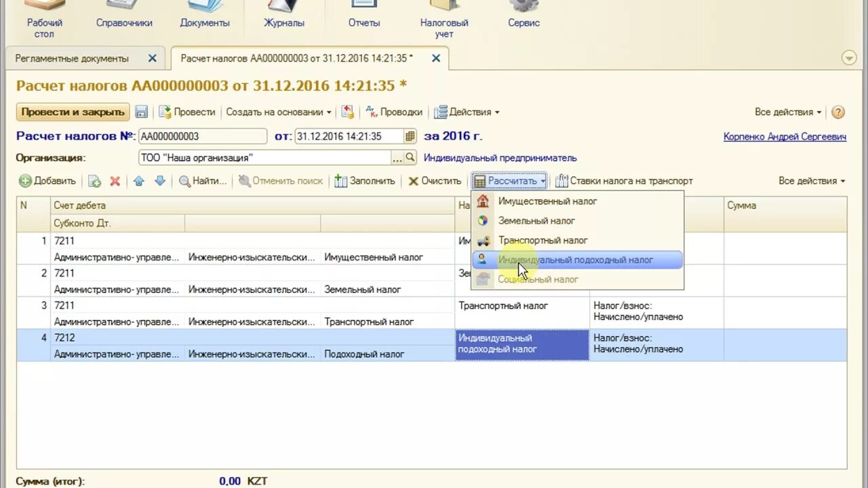868x488 pixels.
Task: Select Земельный налог subconto cell in row 2
Action: click(387, 289)
